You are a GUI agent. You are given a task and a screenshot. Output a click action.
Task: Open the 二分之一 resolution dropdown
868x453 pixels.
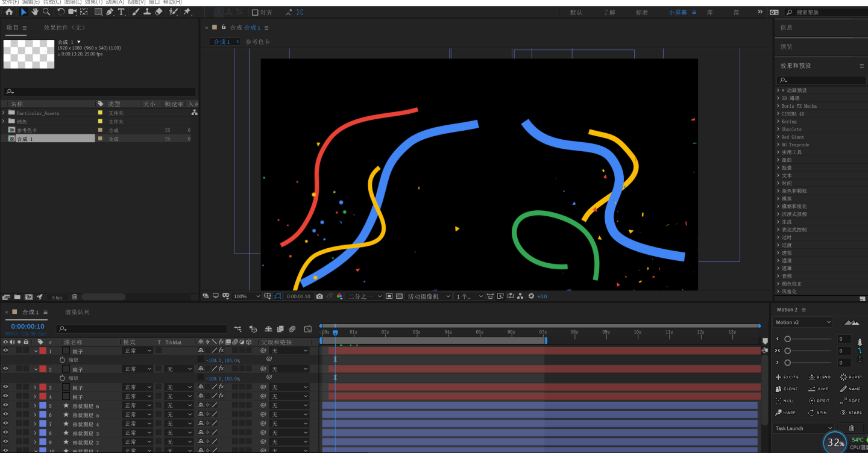pos(365,296)
